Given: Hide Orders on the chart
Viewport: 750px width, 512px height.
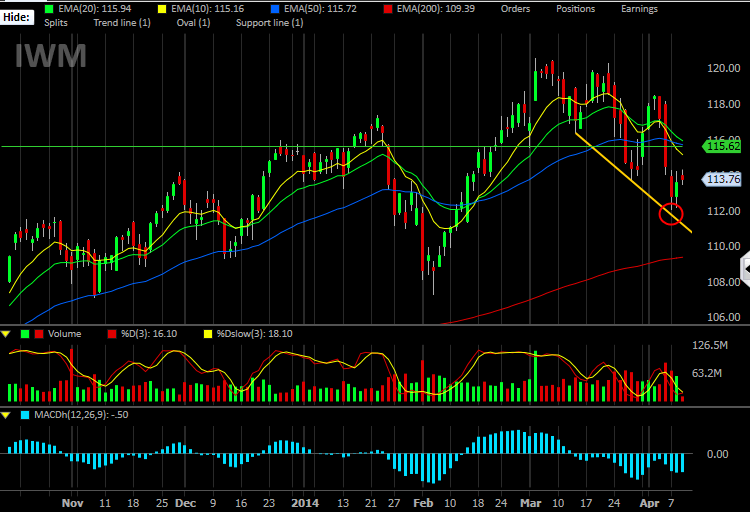Looking at the screenshot, I should 515,9.
